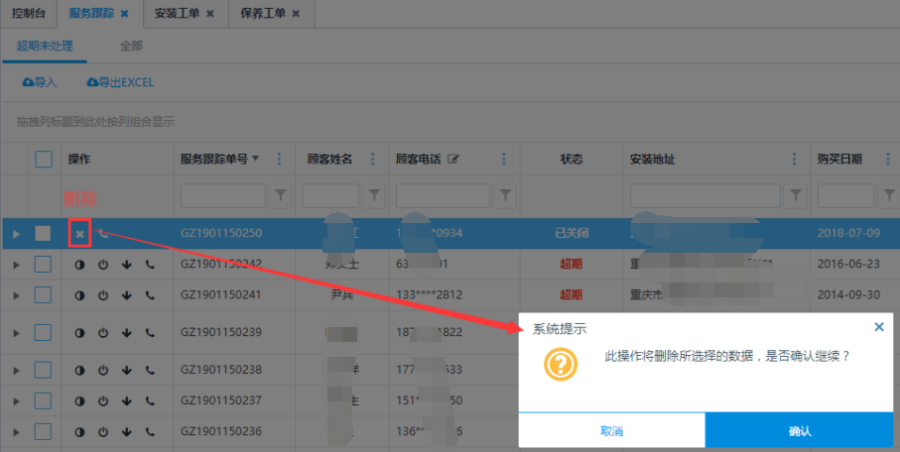Select the 全部 sub-tab

(x=131, y=46)
